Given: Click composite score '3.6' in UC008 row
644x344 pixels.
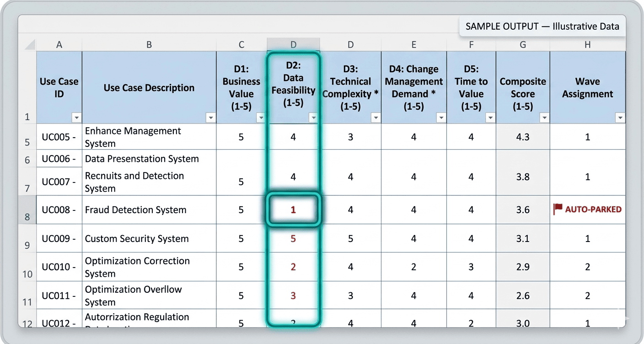Looking at the screenshot, I should (523, 210).
